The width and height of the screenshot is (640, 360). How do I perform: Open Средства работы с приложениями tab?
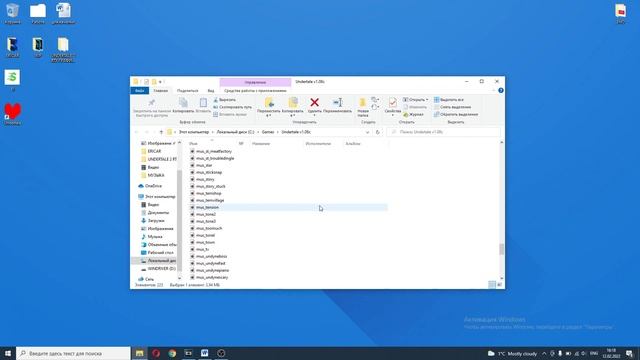(256, 91)
